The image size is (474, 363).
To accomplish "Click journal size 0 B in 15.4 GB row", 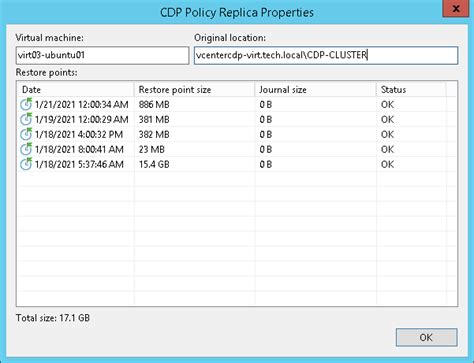I will (266, 165).
